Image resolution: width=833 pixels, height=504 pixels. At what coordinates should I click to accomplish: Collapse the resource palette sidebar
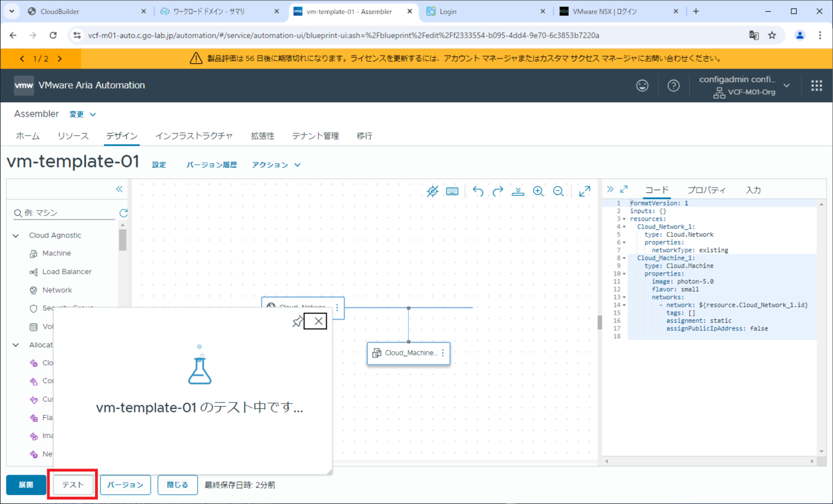[x=119, y=189]
